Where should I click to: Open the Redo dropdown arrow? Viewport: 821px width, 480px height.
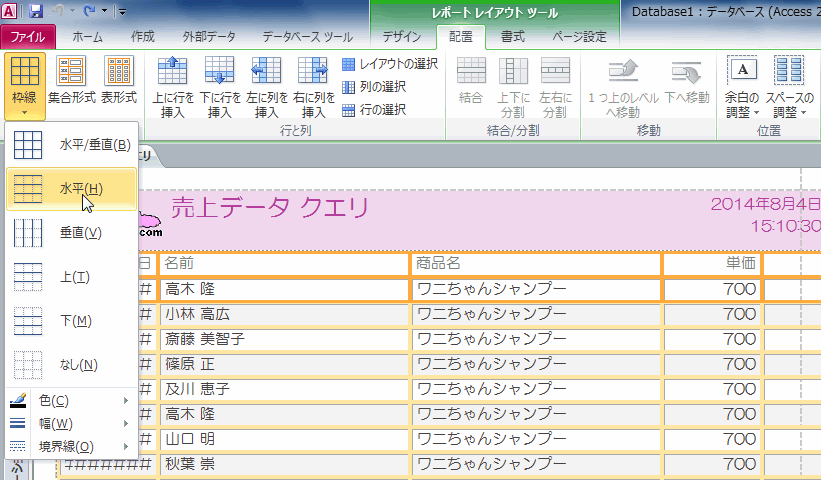pos(104,10)
